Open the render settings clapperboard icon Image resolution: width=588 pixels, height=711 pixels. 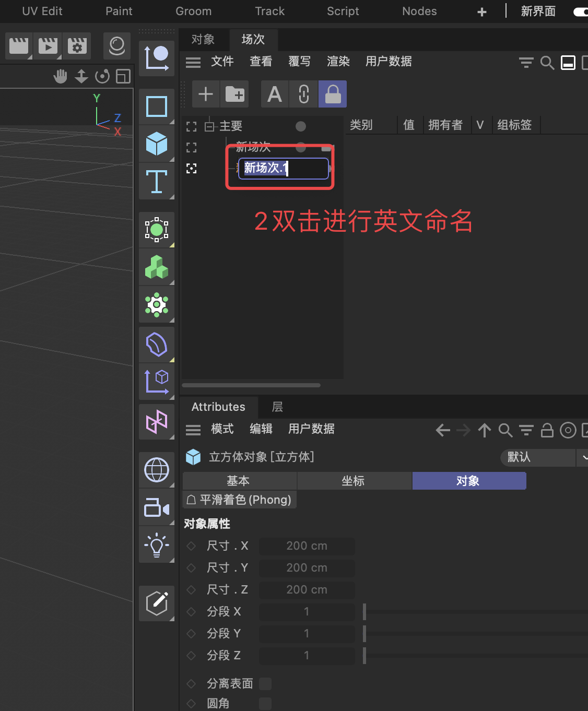click(77, 46)
